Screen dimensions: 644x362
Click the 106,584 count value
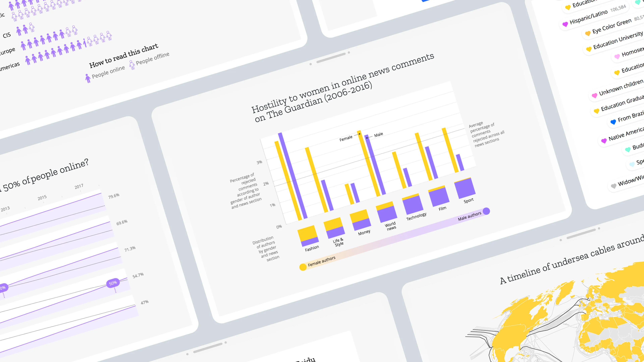618,8
